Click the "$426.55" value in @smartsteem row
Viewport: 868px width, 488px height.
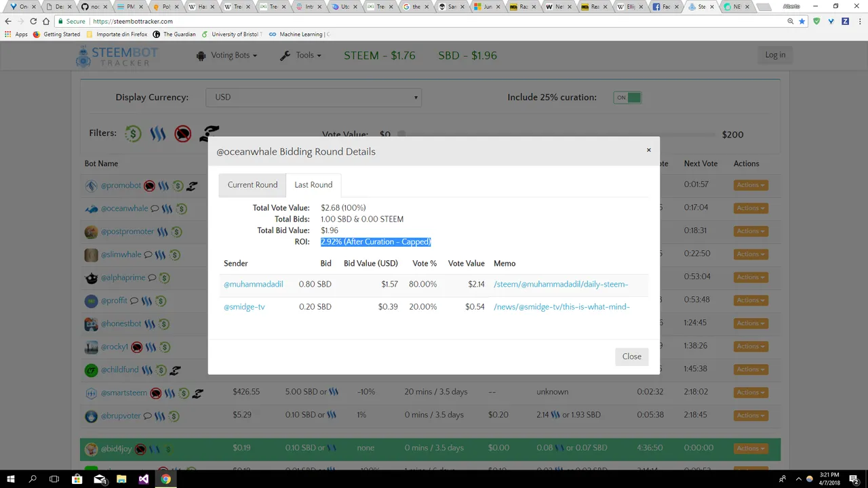pos(246,392)
